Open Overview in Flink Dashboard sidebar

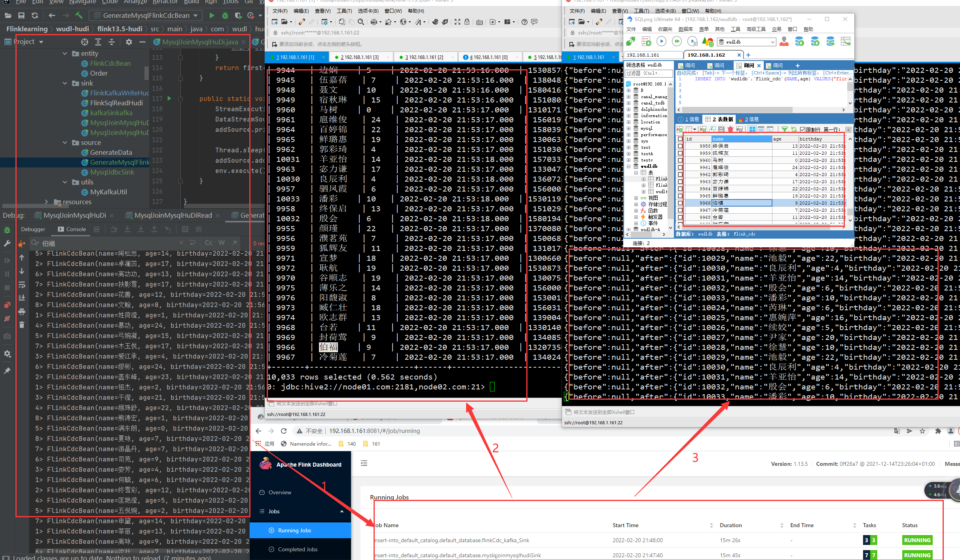tap(280, 492)
